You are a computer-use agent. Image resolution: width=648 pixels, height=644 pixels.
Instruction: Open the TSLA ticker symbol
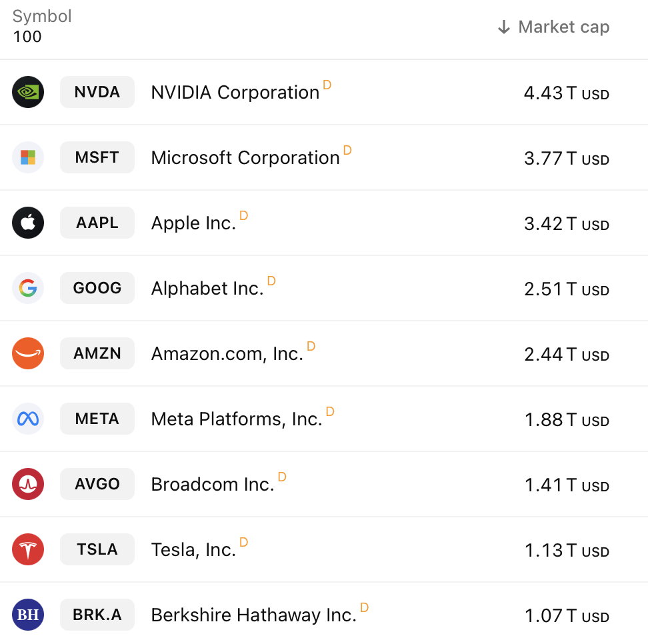(97, 549)
